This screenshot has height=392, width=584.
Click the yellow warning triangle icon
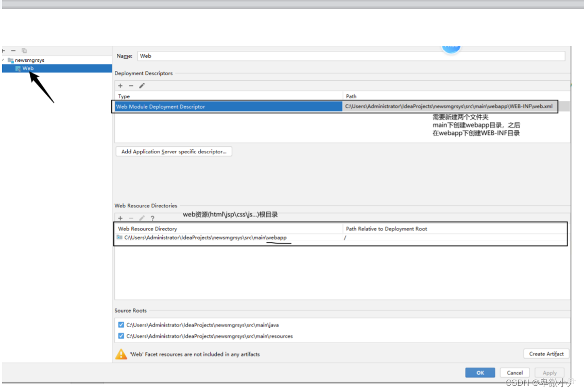121,354
